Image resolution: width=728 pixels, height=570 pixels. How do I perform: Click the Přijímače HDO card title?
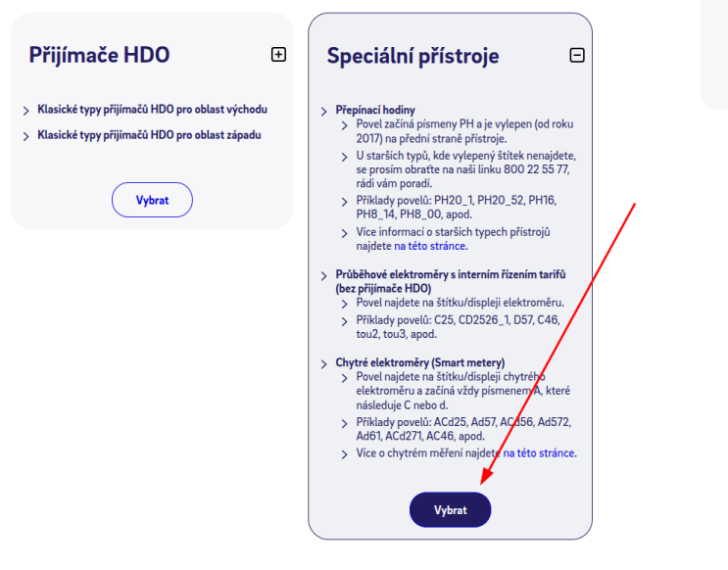tap(99, 55)
